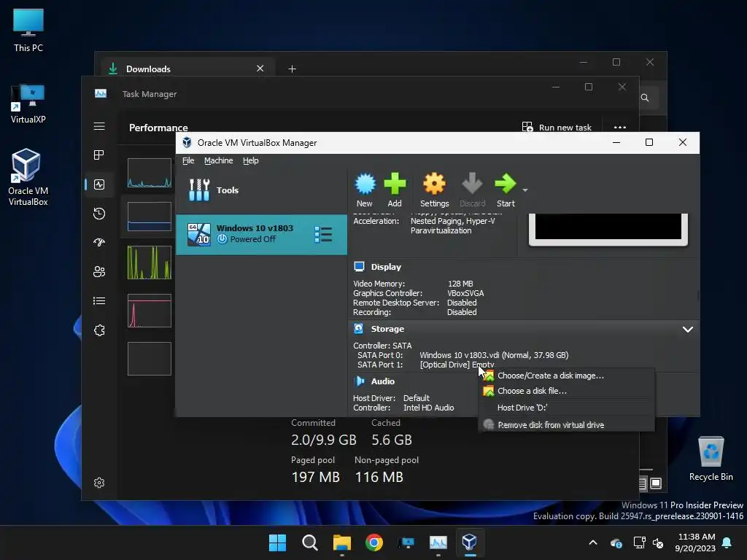Open taskbar Search
This screenshot has height=560, width=747.
pos(309,542)
